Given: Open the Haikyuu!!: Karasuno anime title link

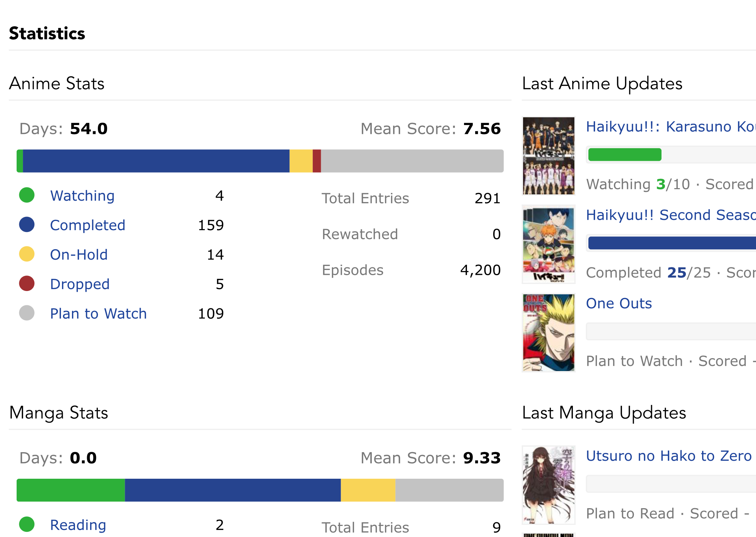Looking at the screenshot, I should [x=670, y=127].
